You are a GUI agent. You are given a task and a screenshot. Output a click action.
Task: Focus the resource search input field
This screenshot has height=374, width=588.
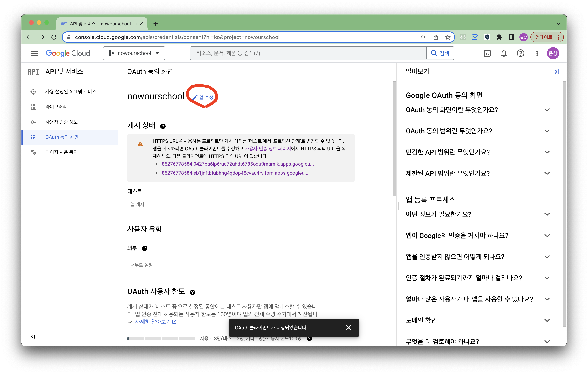tap(308, 53)
